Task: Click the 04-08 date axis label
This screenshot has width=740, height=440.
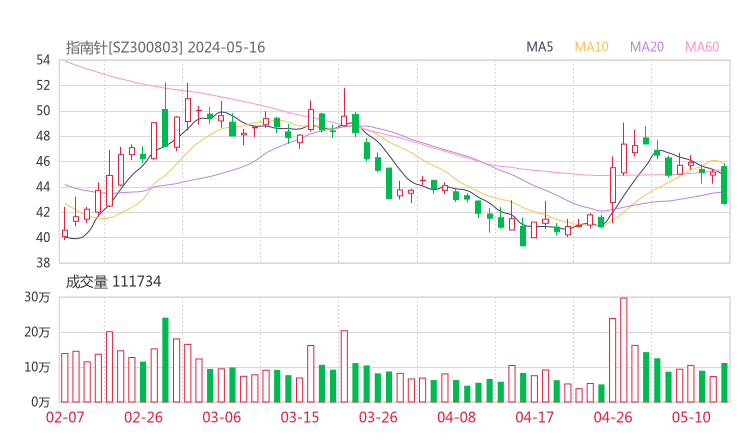Action: tap(456, 417)
